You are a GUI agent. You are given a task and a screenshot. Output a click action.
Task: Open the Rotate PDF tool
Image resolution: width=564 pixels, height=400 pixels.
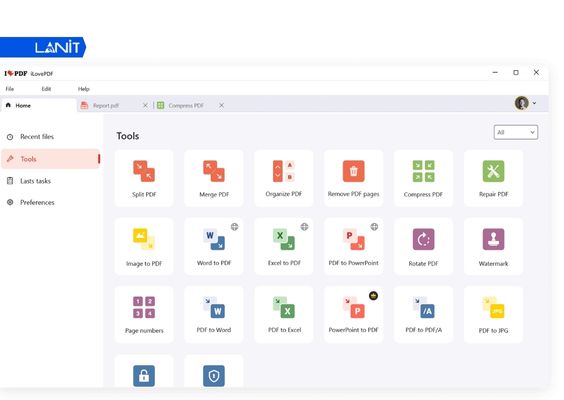pyautogui.click(x=423, y=246)
